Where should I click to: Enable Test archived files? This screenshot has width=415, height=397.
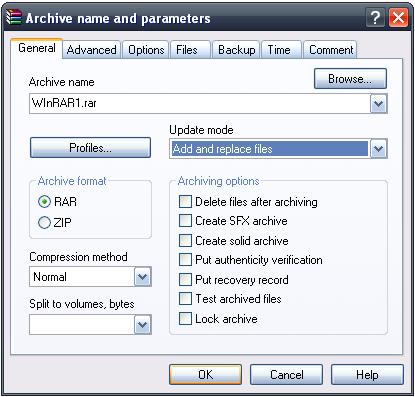point(185,299)
